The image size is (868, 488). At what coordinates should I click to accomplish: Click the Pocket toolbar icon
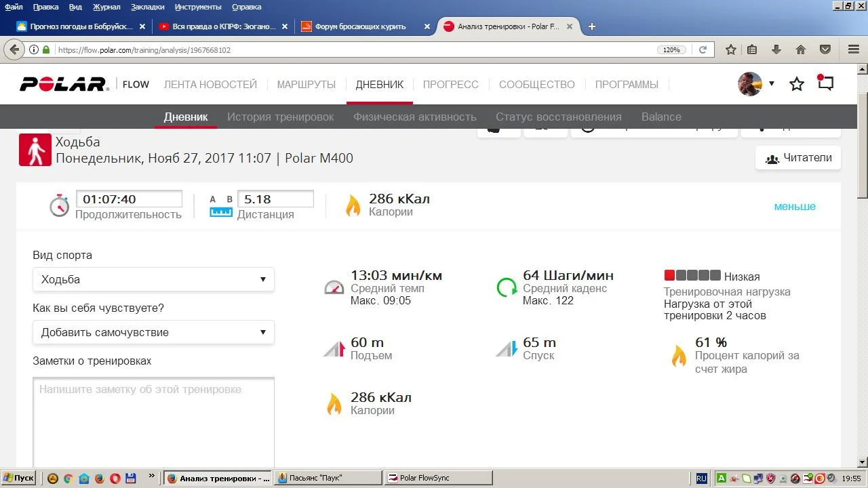click(x=825, y=49)
